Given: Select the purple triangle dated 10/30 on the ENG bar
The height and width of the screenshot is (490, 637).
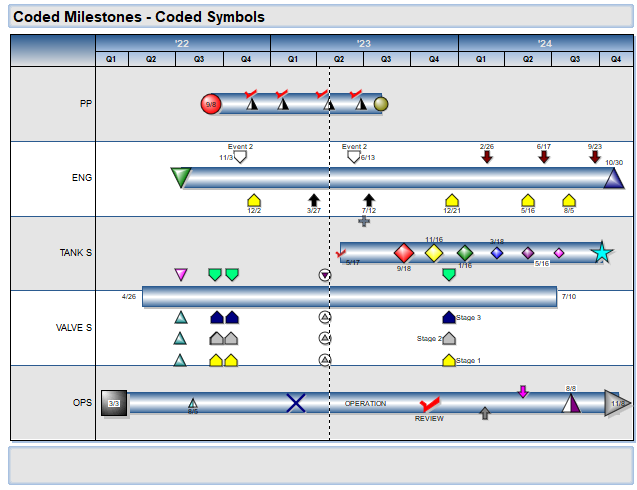Looking at the screenshot, I should pos(614,178).
